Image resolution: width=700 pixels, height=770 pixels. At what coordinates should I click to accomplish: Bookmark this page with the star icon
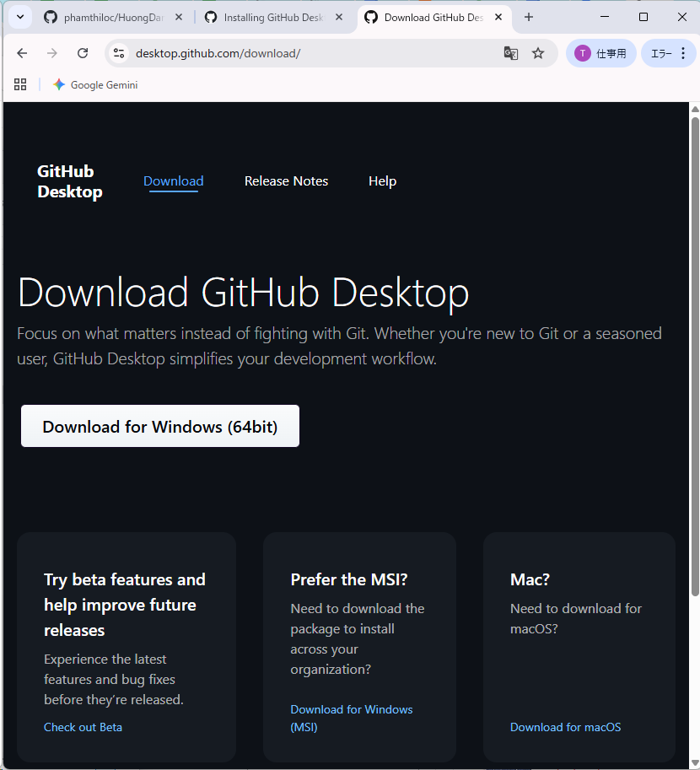pyautogui.click(x=538, y=53)
